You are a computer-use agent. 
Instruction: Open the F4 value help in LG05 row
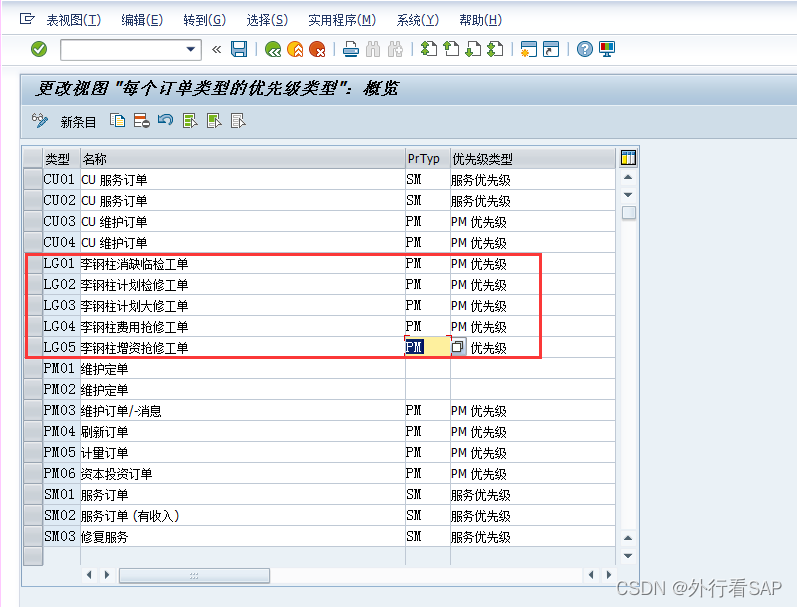point(458,347)
